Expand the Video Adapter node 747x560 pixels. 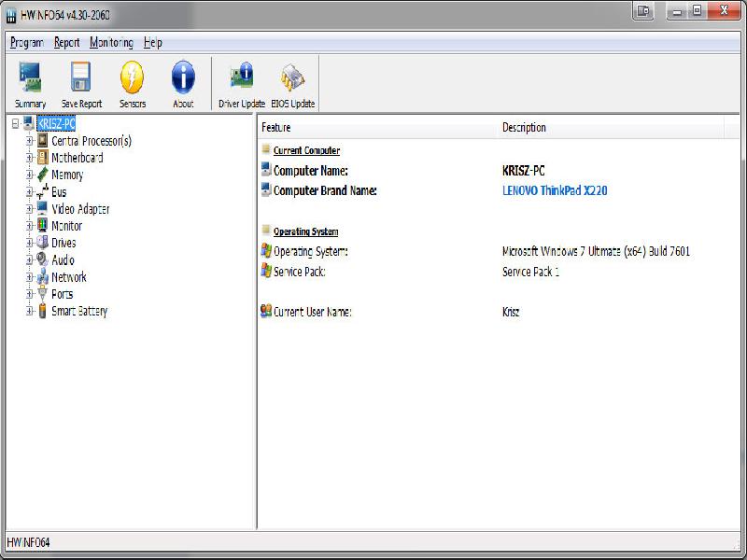(30, 208)
